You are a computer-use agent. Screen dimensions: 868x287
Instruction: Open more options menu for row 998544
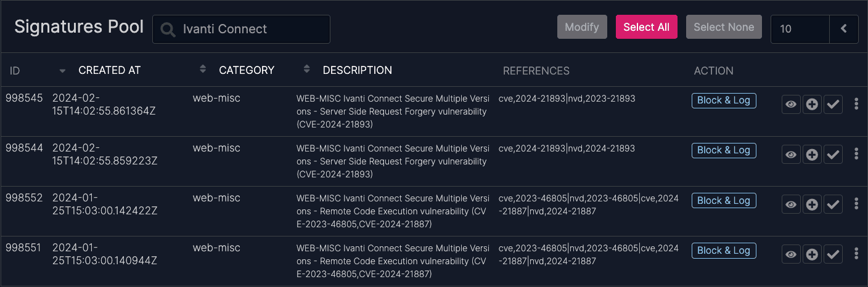click(x=856, y=153)
